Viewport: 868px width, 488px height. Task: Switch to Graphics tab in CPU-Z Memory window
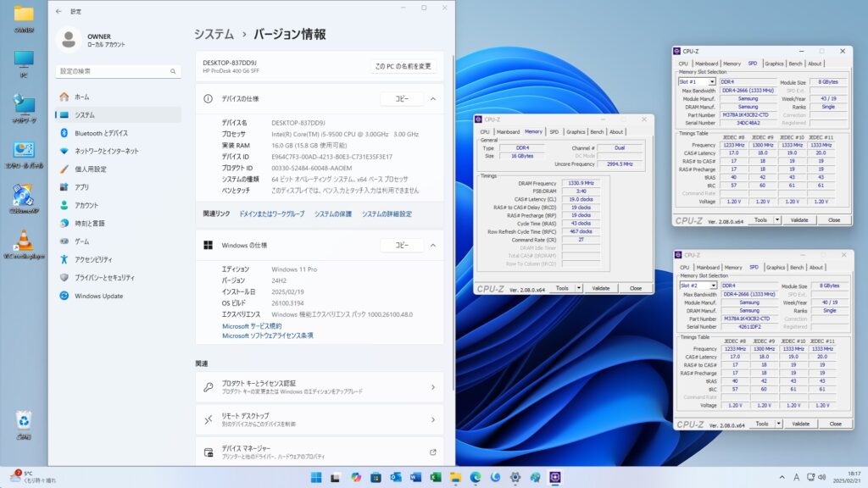coord(576,132)
